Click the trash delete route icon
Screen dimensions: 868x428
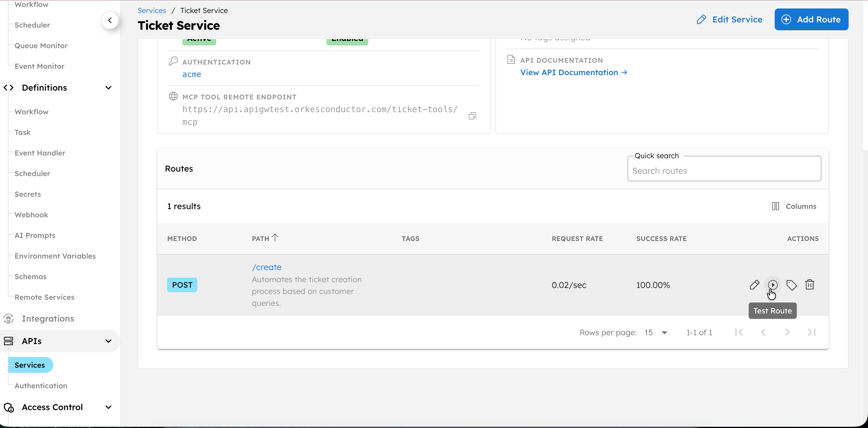pyautogui.click(x=809, y=285)
